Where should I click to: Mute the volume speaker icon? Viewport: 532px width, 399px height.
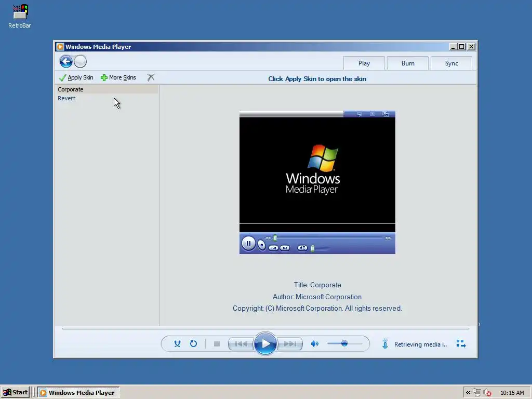click(x=314, y=344)
